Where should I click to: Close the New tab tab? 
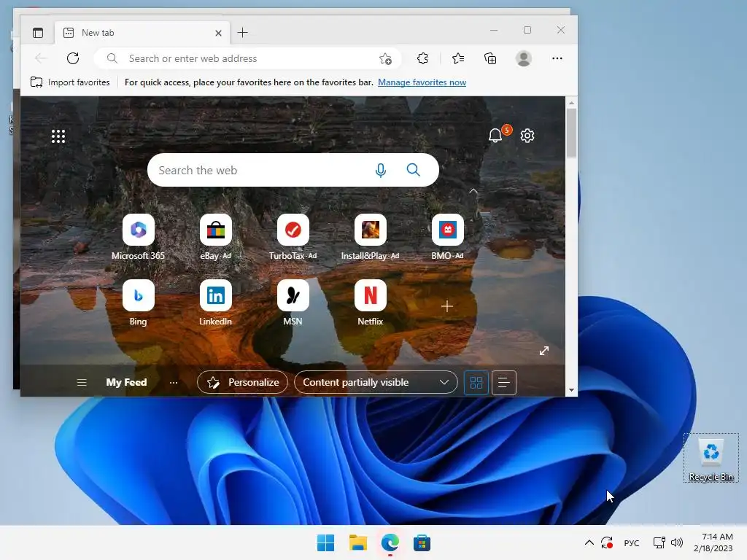218,33
